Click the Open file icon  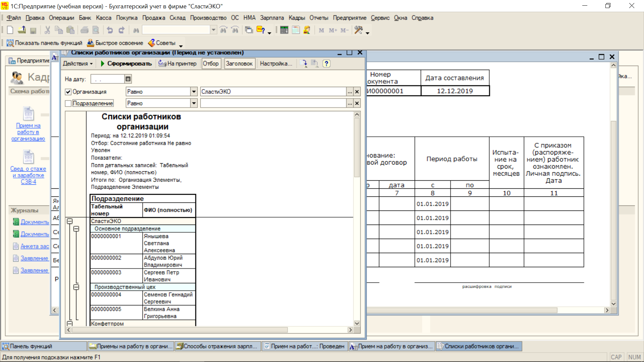[22, 30]
